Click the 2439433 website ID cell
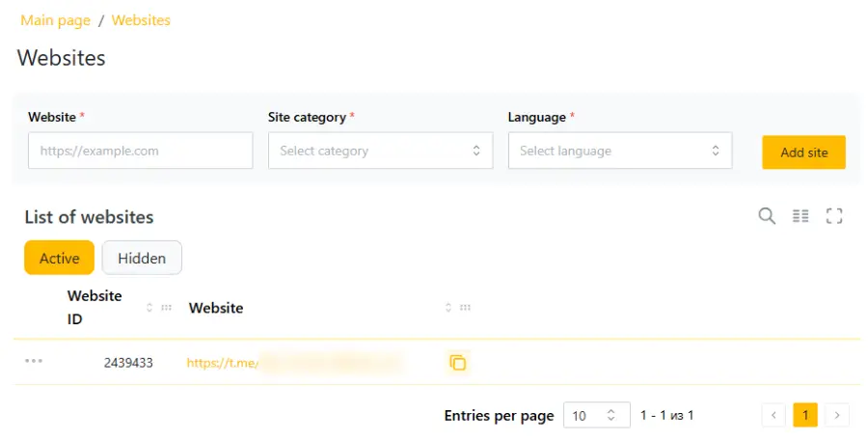Image resolution: width=868 pixels, height=442 pixels. (x=128, y=363)
